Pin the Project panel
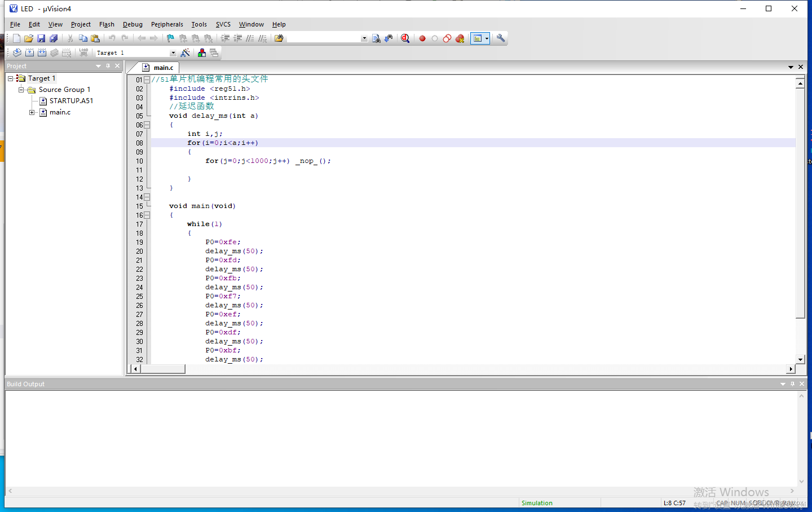Image resolution: width=812 pixels, height=512 pixels. point(108,66)
